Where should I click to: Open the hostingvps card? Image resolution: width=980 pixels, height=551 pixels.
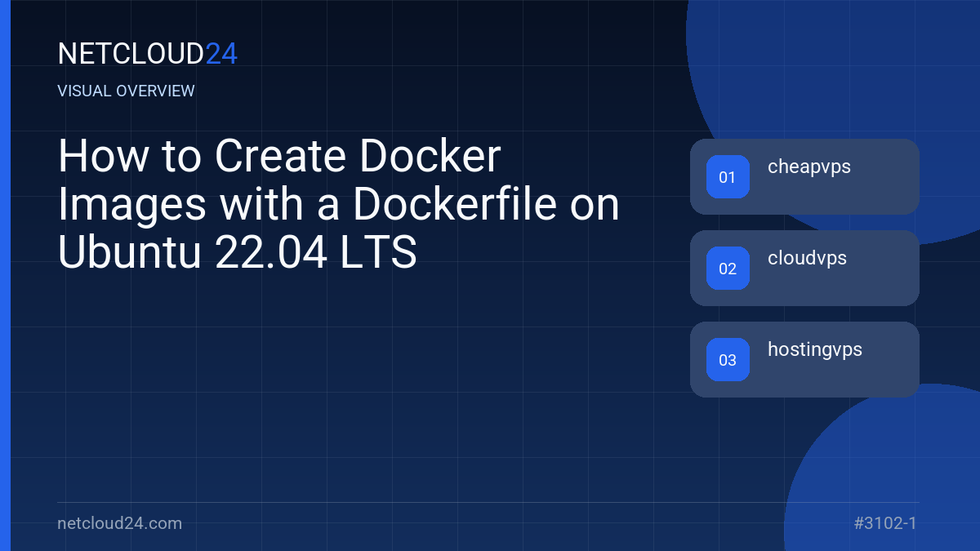click(x=804, y=359)
